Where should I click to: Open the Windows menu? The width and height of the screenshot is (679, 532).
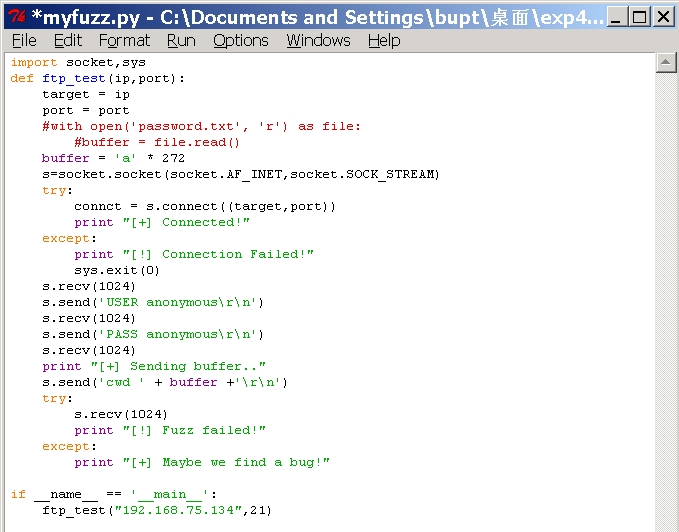click(x=318, y=40)
